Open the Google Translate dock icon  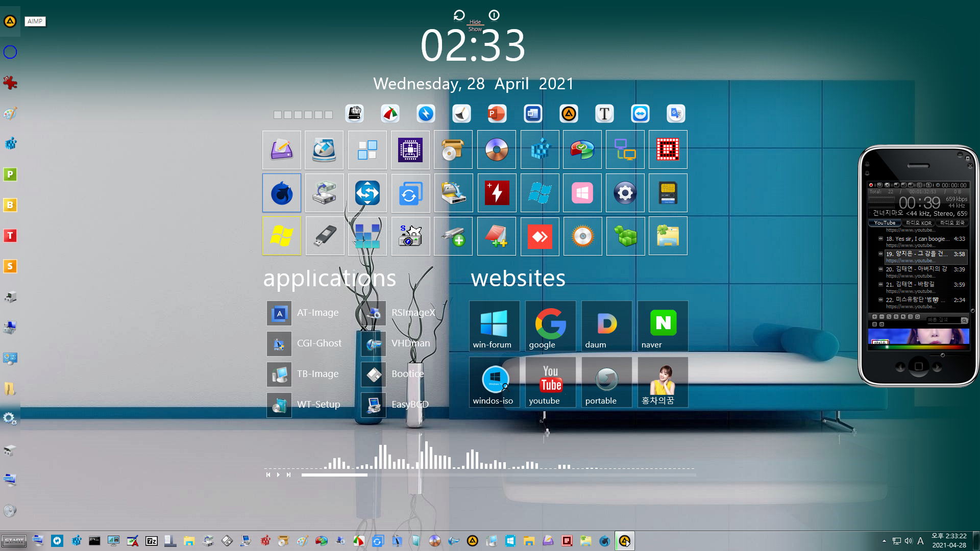[x=676, y=114]
